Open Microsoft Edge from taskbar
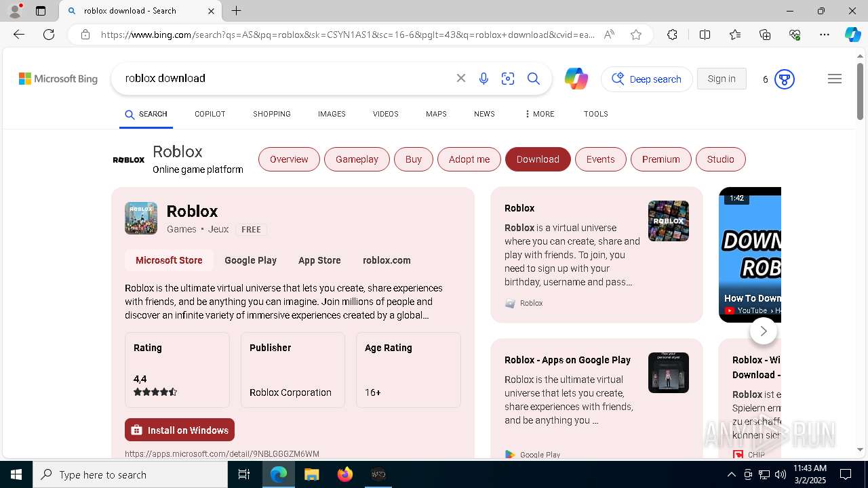 pyautogui.click(x=279, y=474)
